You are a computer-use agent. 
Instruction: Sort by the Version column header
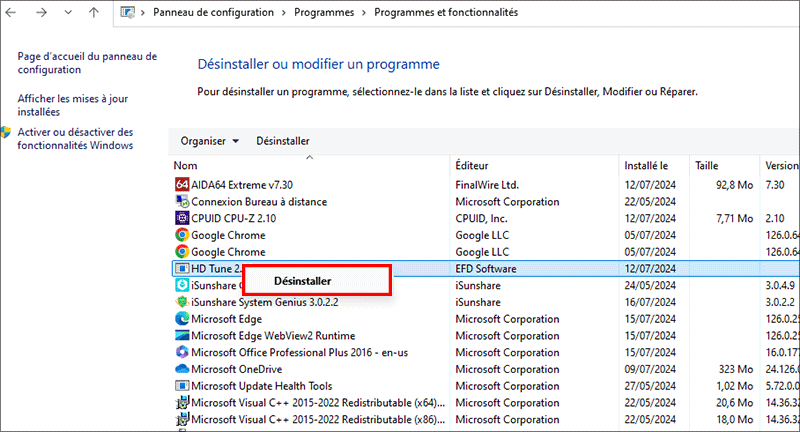780,165
